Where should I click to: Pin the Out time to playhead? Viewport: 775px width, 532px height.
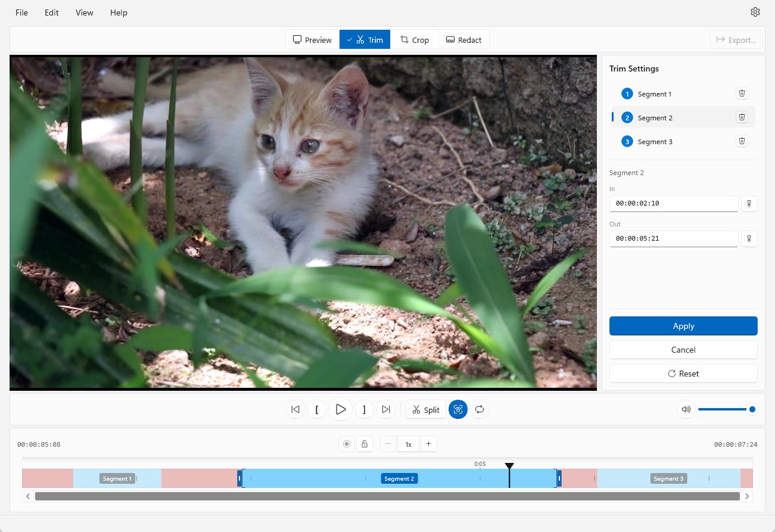click(749, 239)
